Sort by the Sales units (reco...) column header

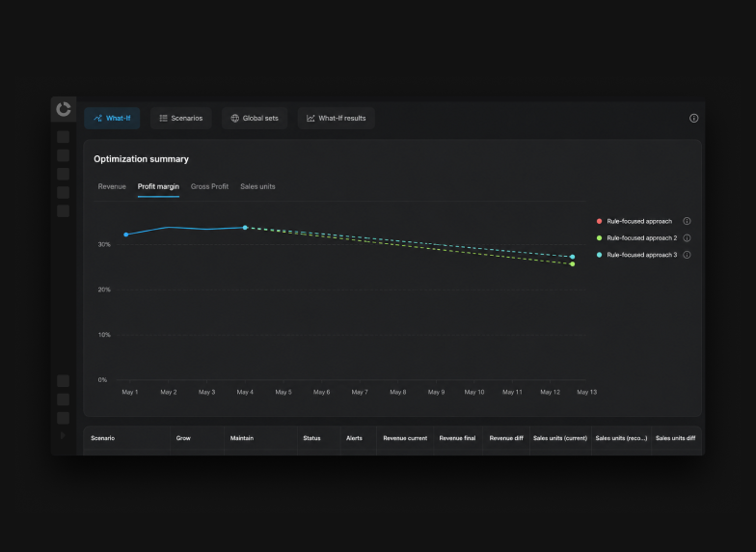(621, 438)
